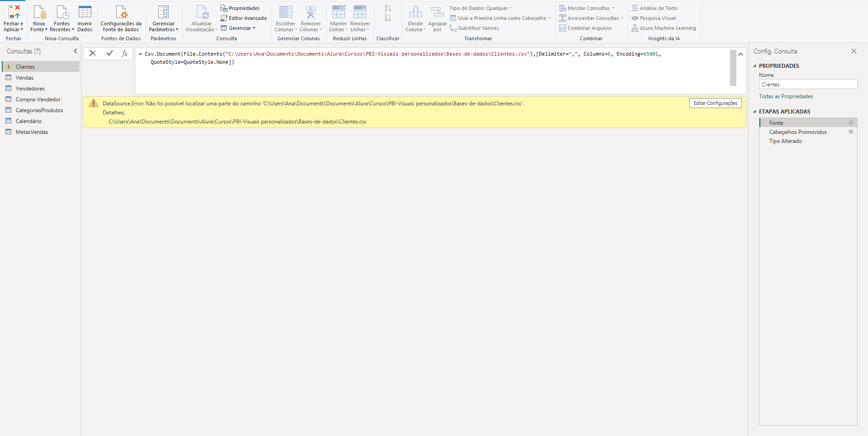Open the Editor Avançado
The image size is (868, 436).
point(243,18)
